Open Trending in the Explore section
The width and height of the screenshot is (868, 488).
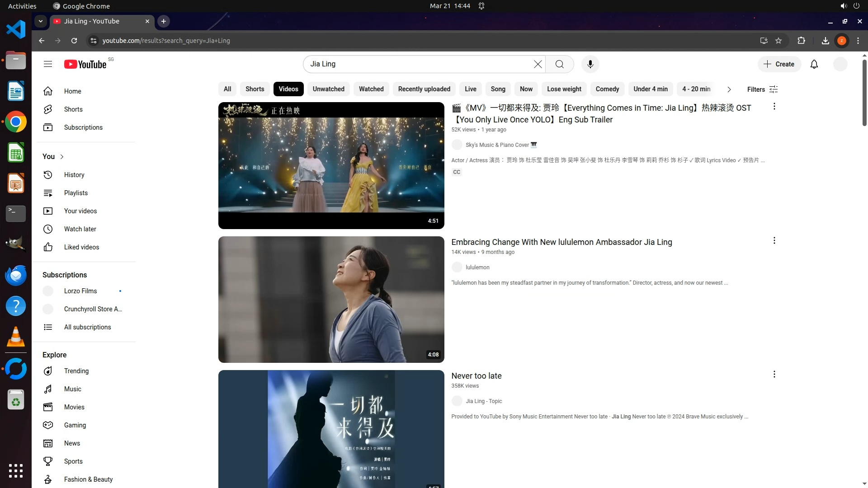(x=76, y=371)
